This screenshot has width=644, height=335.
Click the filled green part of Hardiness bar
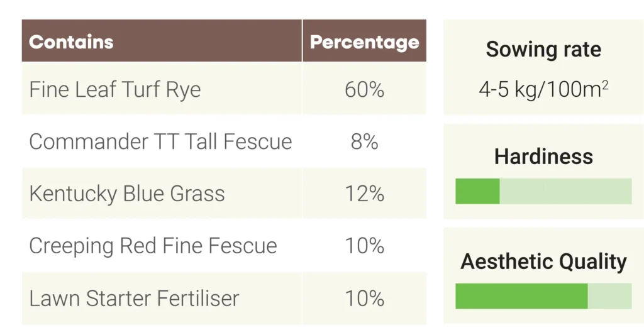click(x=477, y=191)
